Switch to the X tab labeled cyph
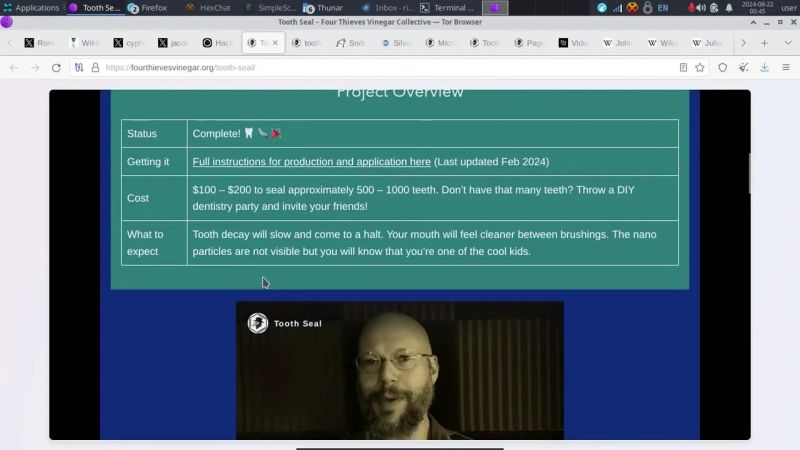This screenshot has height=450, width=800. (x=129, y=43)
